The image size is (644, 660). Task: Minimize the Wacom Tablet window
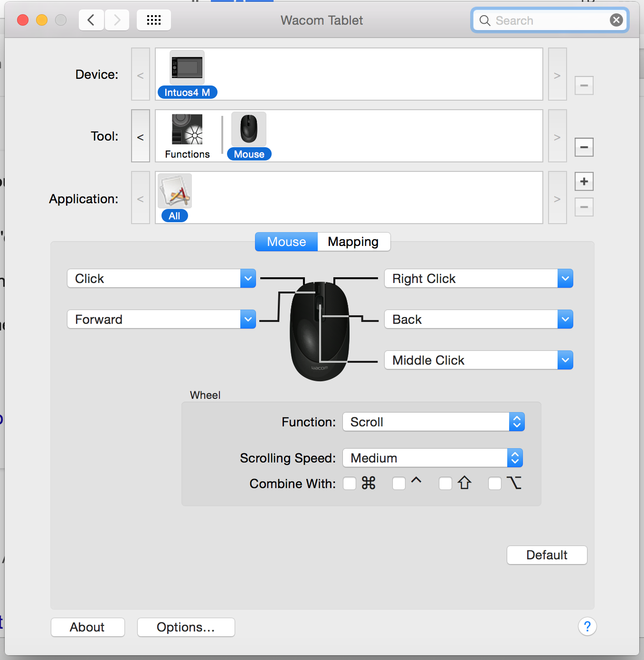pyautogui.click(x=42, y=20)
